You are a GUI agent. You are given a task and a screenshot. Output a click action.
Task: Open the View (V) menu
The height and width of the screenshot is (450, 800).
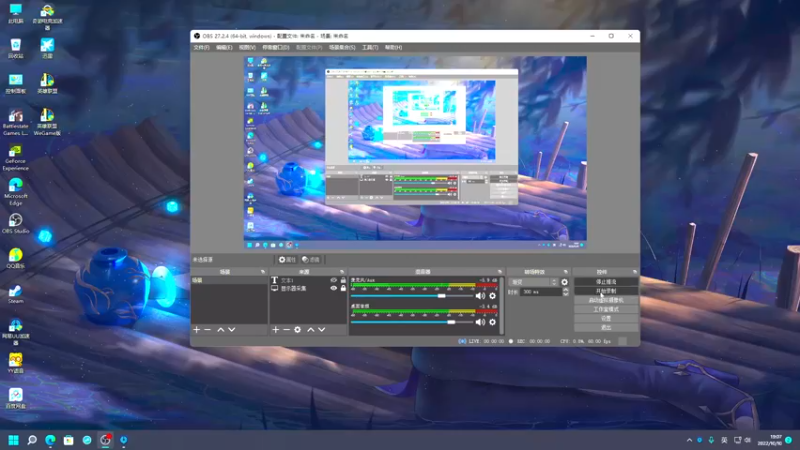click(247, 47)
